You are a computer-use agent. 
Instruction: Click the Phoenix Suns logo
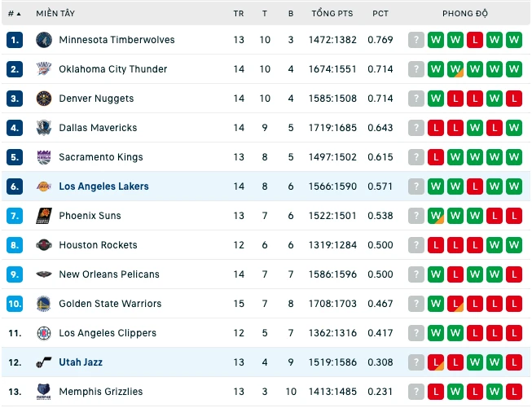[44, 216]
